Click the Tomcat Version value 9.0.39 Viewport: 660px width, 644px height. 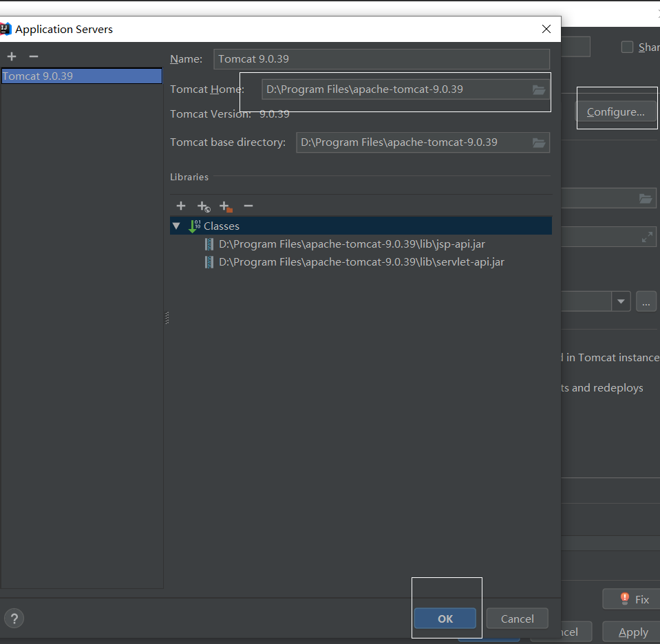click(275, 114)
